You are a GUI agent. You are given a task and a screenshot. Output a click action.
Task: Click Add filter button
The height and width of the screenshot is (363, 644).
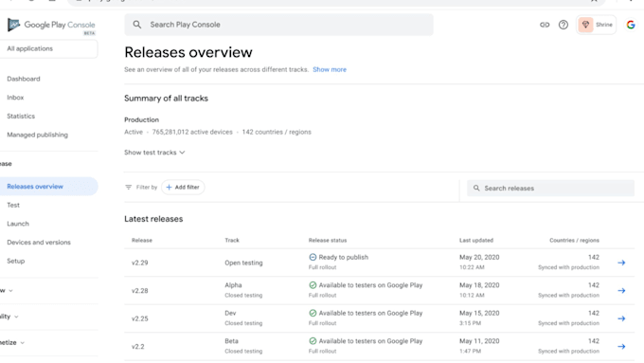coord(183,187)
